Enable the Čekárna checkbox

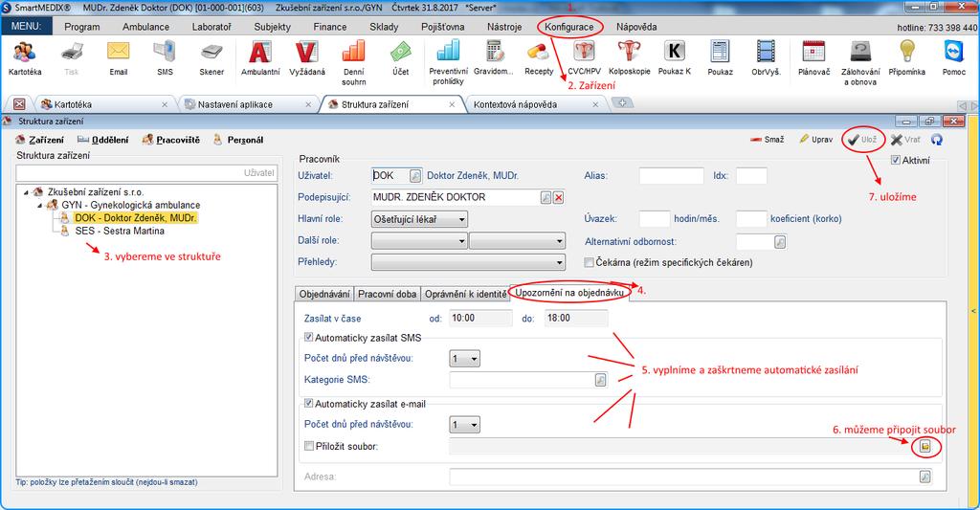tap(589, 262)
